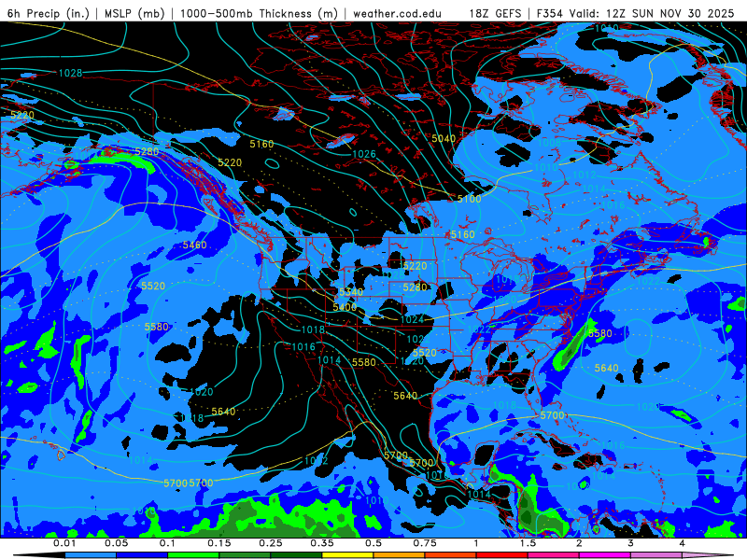
Task: Click the 0.25 colorbar tick label
Action: (271, 543)
